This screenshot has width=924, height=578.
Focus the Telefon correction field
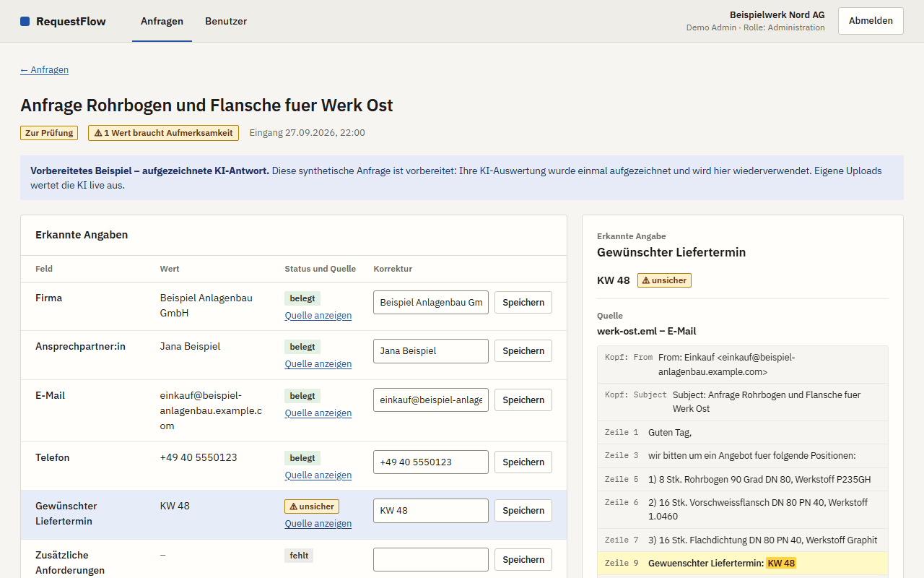431,462
